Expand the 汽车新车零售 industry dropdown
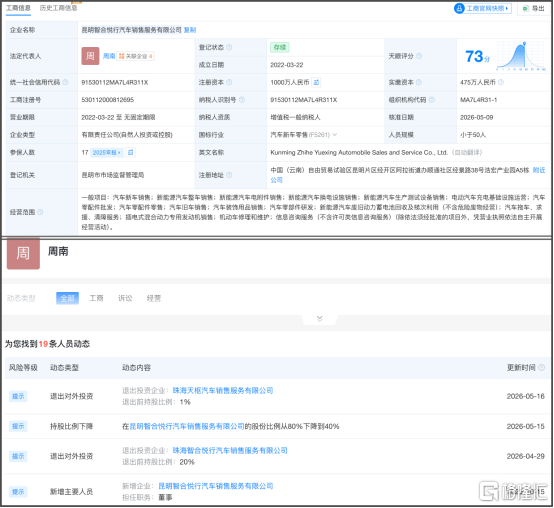The width and height of the screenshot is (554, 508). pyautogui.click(x=335, y=135)
